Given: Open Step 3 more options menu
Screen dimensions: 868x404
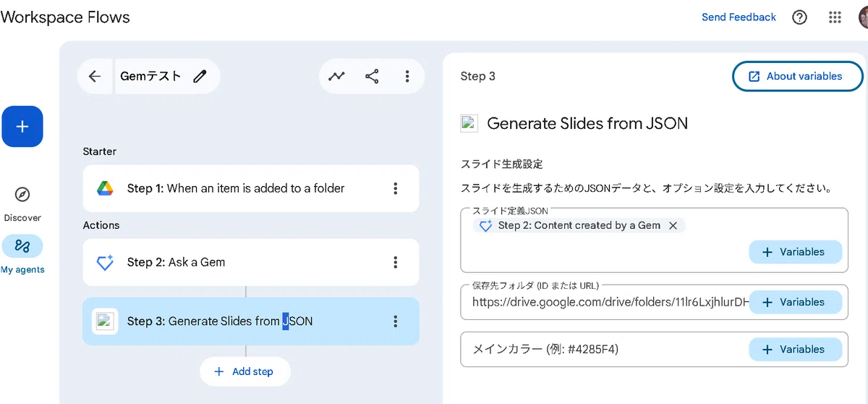Looking at the screenshot, I should tap(395, 321).
